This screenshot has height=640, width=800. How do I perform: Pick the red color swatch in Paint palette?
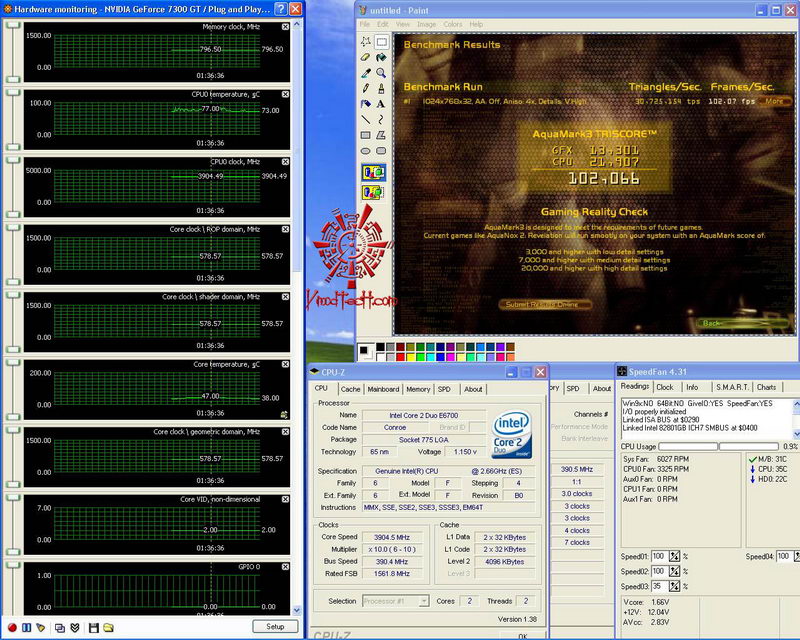(x=401, y=357)
